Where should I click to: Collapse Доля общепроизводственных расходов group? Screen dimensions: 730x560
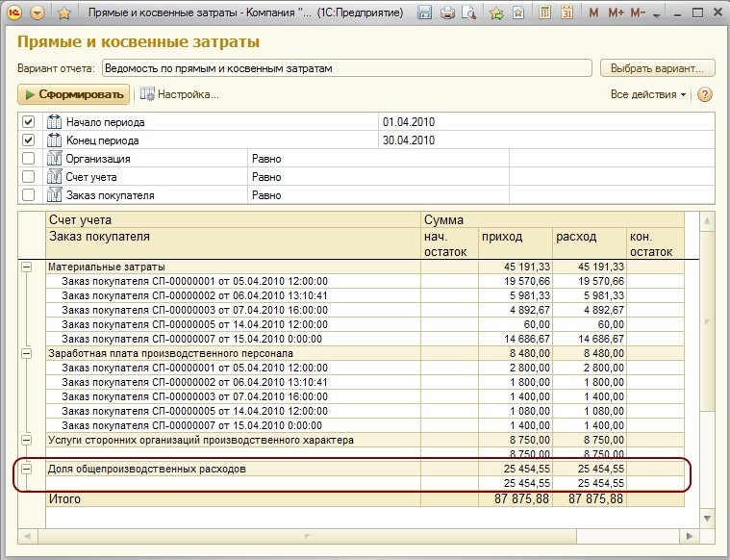point(27,469)
